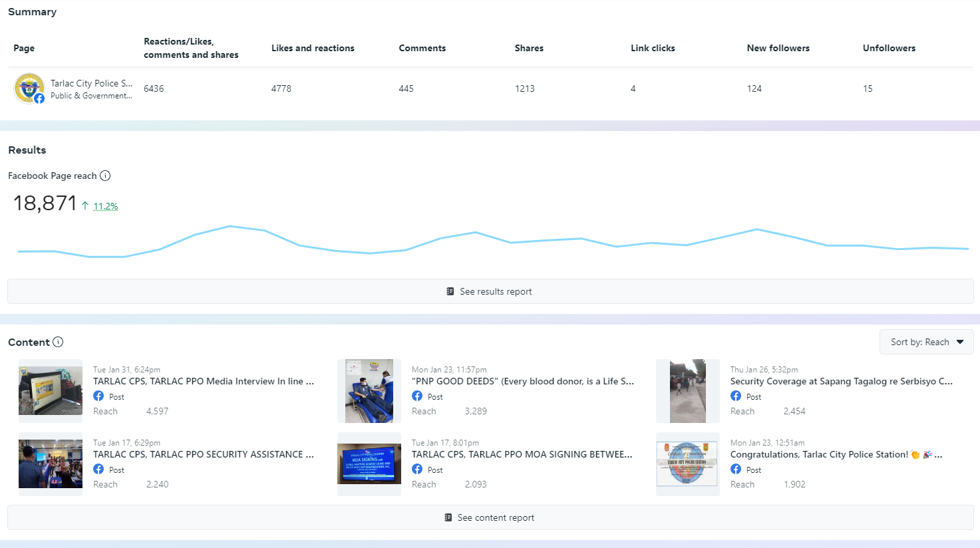The image size is (980, 548).
Task: Click the New followers column header
Action: click(x=778, y=48)
